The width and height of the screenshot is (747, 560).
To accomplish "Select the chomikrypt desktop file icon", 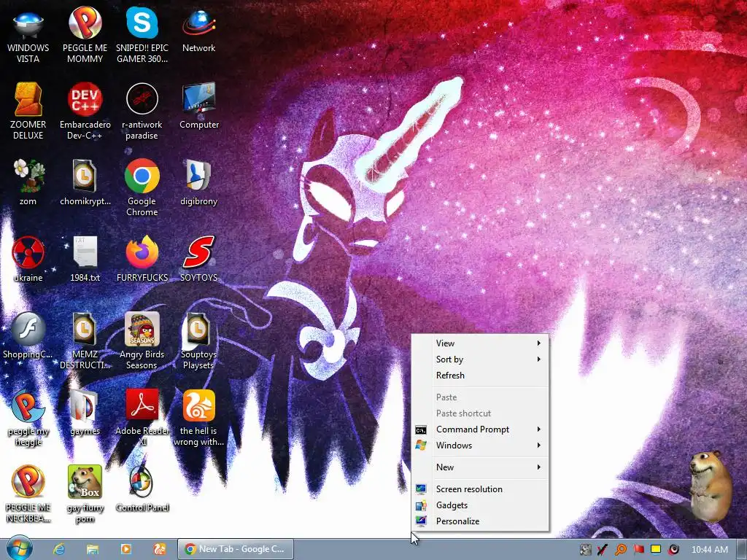I will (x=85, y=183).
